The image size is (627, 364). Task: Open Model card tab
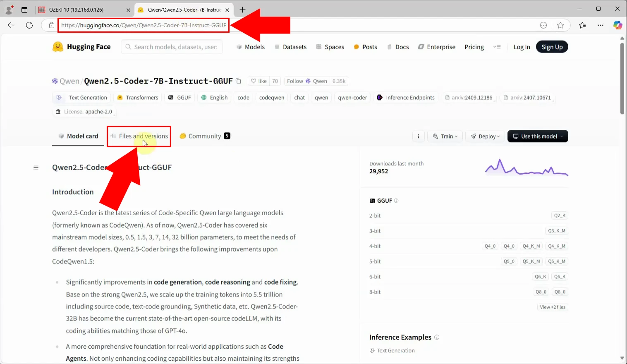tap(78, 136)
